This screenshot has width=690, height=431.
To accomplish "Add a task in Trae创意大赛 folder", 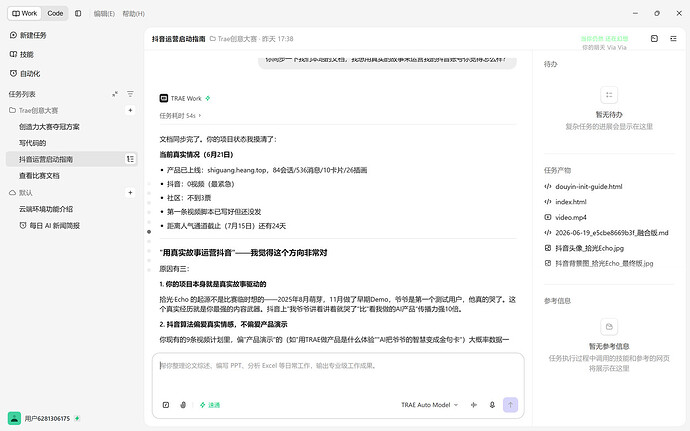I will [x=130, y=110].
